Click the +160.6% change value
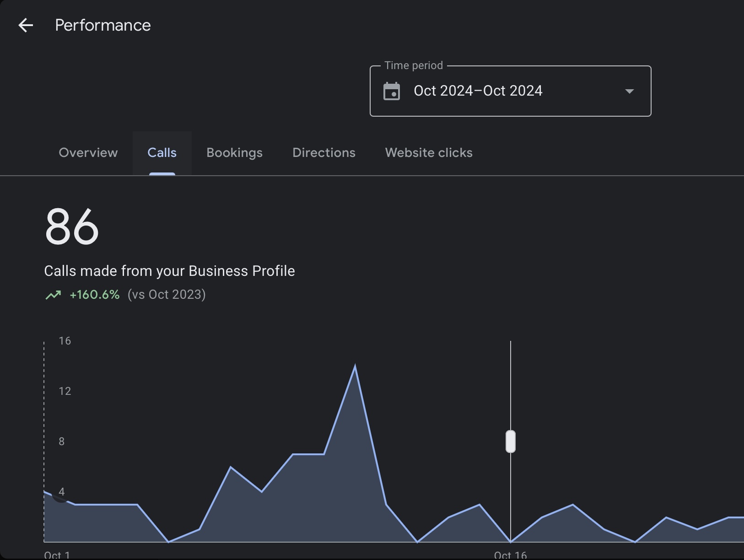The image size is (744, 560). (94, 294)
